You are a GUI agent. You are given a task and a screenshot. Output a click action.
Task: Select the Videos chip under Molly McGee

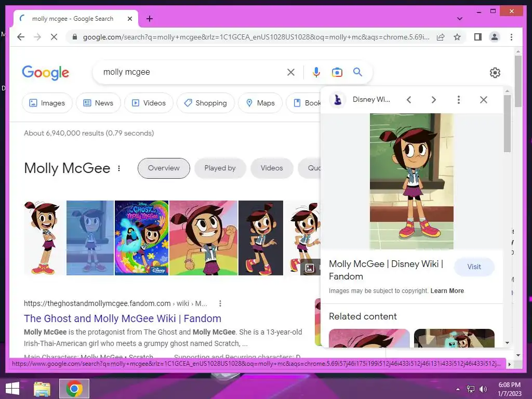tap(272, 168)
